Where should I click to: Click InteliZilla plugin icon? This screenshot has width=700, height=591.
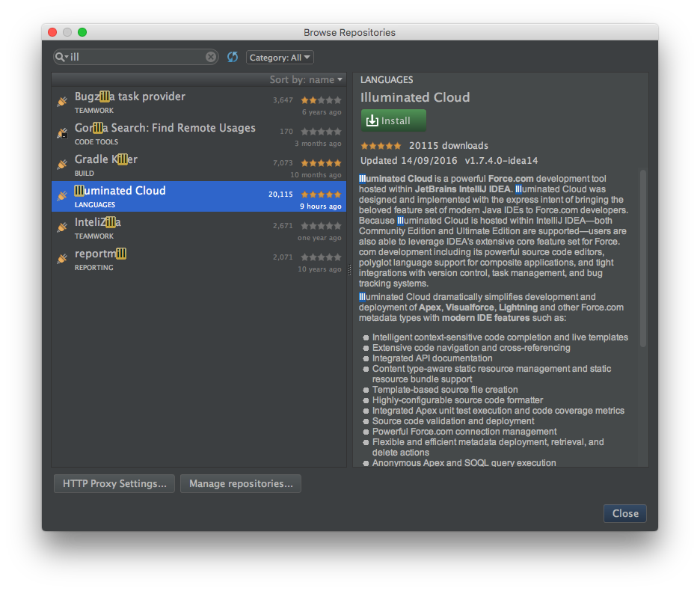(x=62, y=227)
